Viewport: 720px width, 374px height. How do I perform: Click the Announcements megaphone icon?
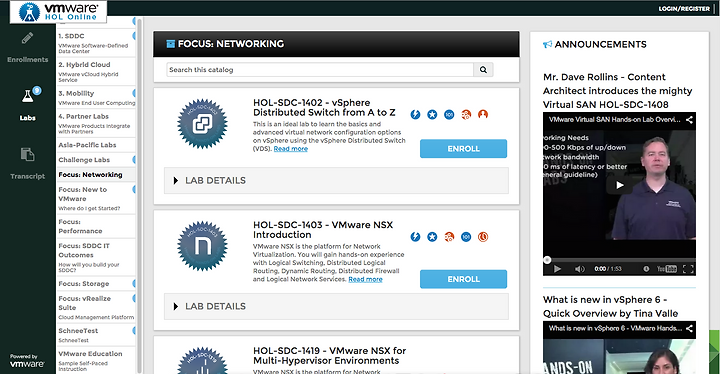tap(547, 45)
